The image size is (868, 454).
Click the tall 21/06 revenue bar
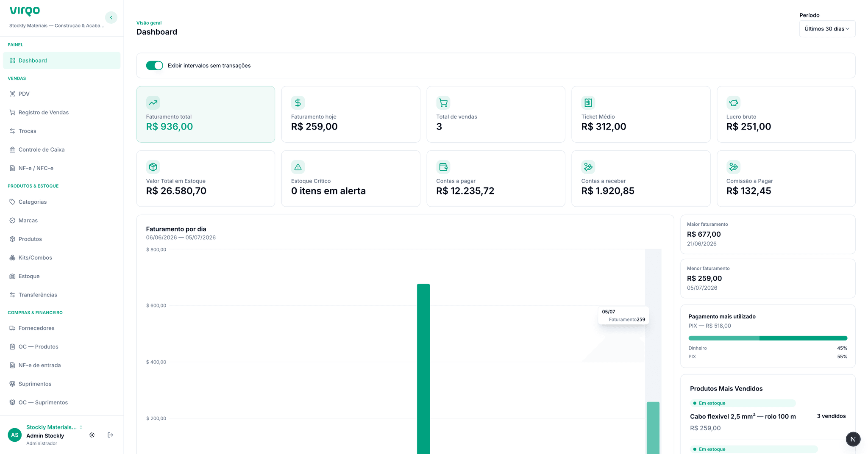[x=423, y=368]
